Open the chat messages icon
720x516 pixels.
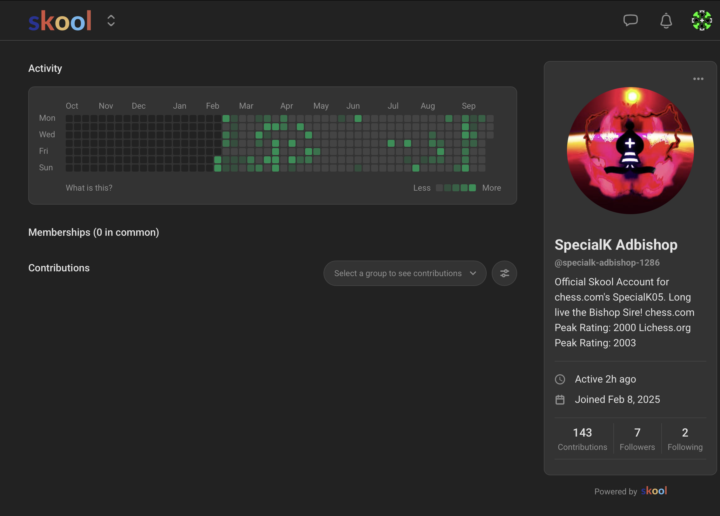click(x=630, y=20)
